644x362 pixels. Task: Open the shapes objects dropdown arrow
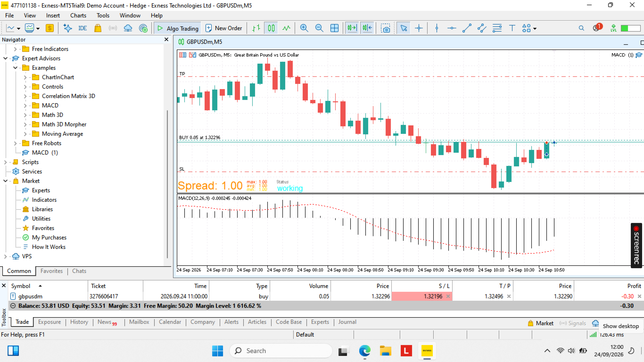(535, 29)
